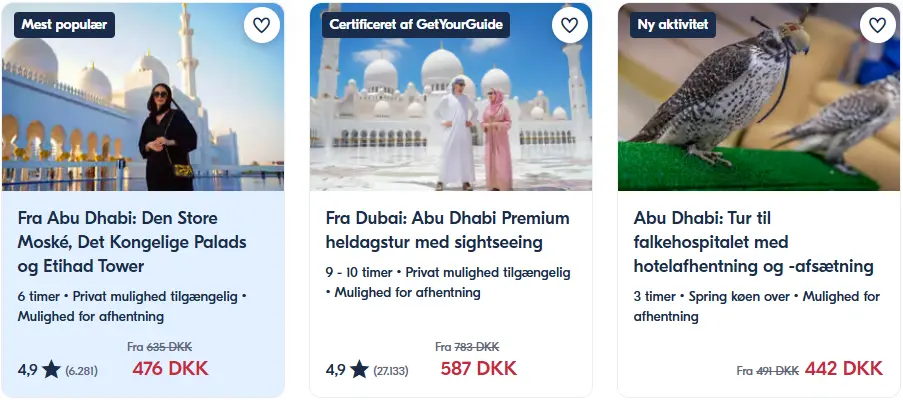Favorite the falkehospitalet tour using the heart icon
The width and height of the screenshot is (903, 400).
pos(878,25)
